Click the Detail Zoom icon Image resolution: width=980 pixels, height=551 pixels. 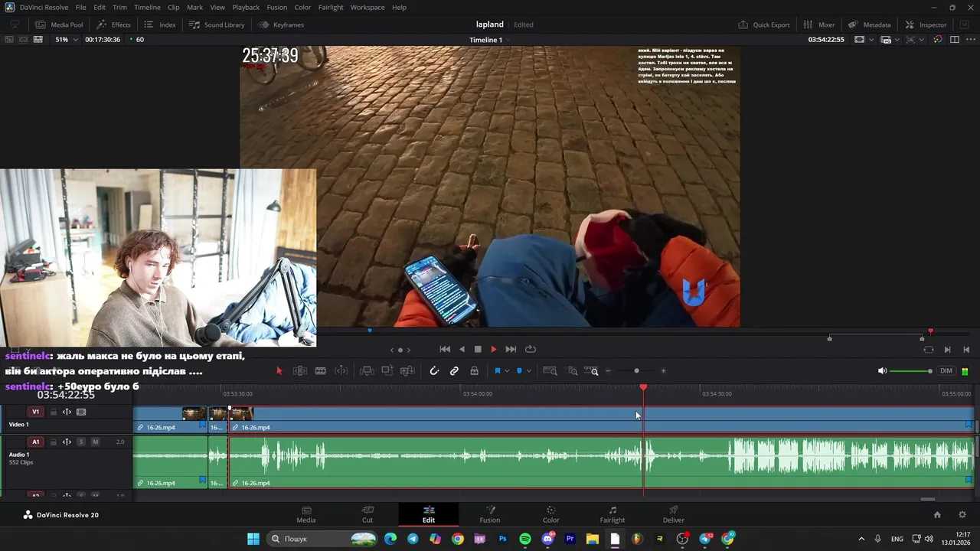[x=572, y=371]
